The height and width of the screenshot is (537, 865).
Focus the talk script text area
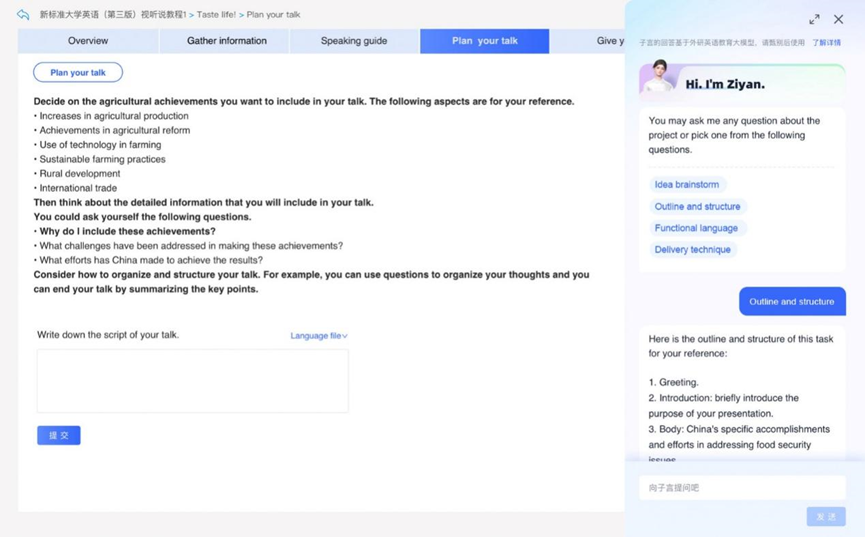[x=192, y=381]
